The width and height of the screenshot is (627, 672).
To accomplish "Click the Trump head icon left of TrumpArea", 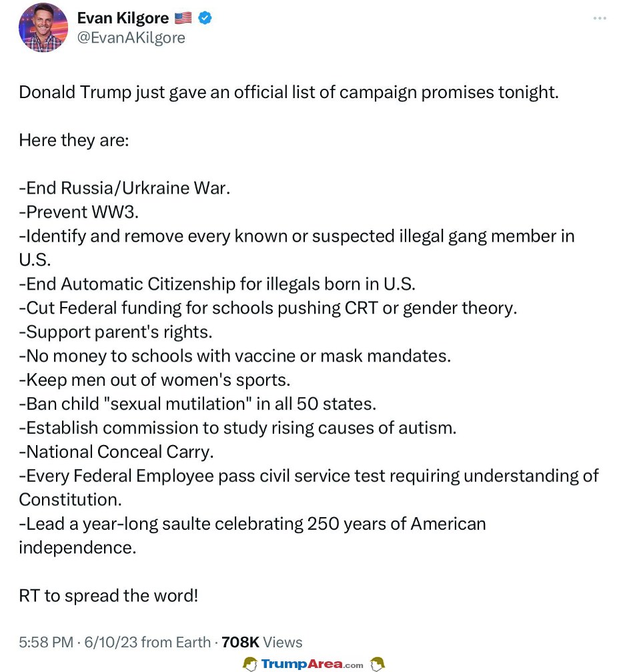I will pos(249,664).
